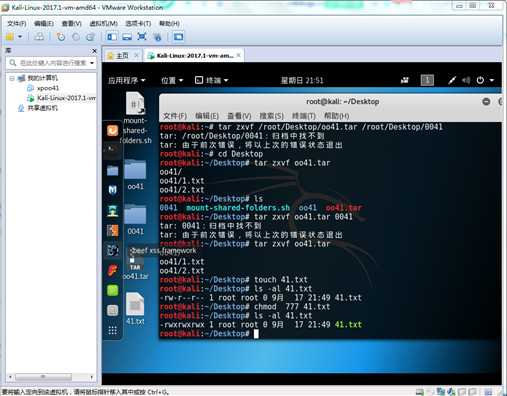Open VMware 文件(F) menu
Viewport: 507px width, 396px height.
[17, 23]
